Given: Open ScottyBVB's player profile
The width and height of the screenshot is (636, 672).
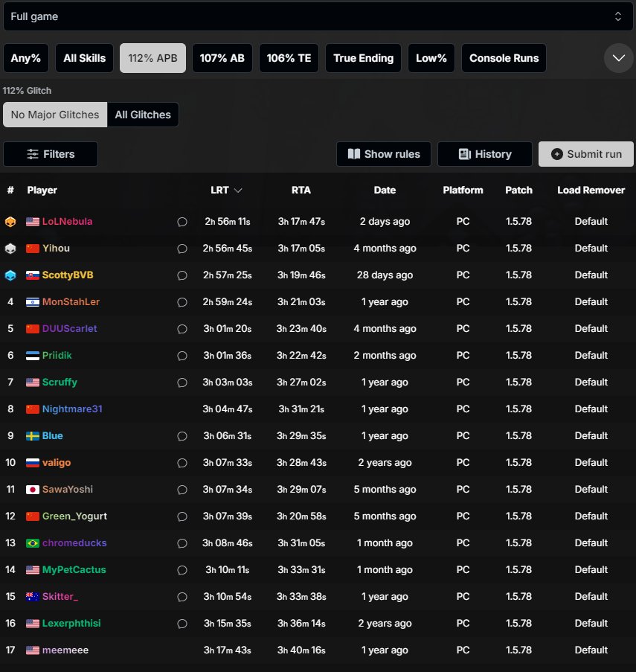Looking at the screenshot, I should (68, 275).
